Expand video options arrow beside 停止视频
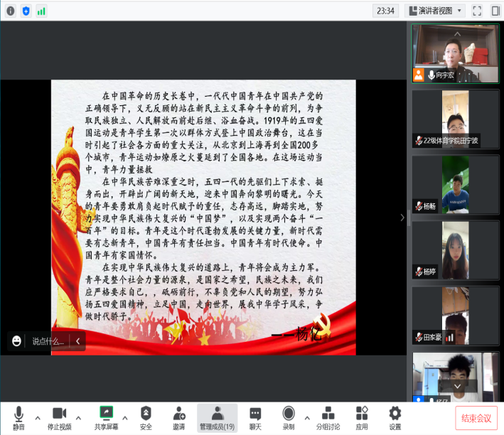Viewport: 504px width, 435px height. coord(78,417)
